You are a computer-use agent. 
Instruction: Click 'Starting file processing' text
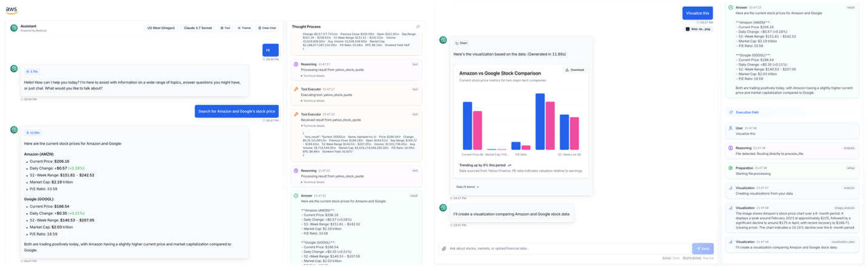[x=753, y=174]
